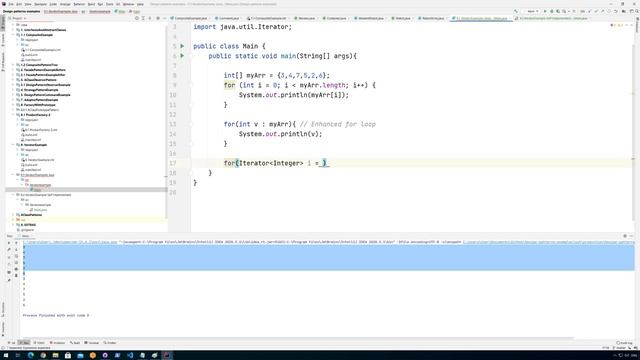
Task: Expand the 1.2 CompositePatternTree module
Action: pyautogui.click(x=13, y=65)
